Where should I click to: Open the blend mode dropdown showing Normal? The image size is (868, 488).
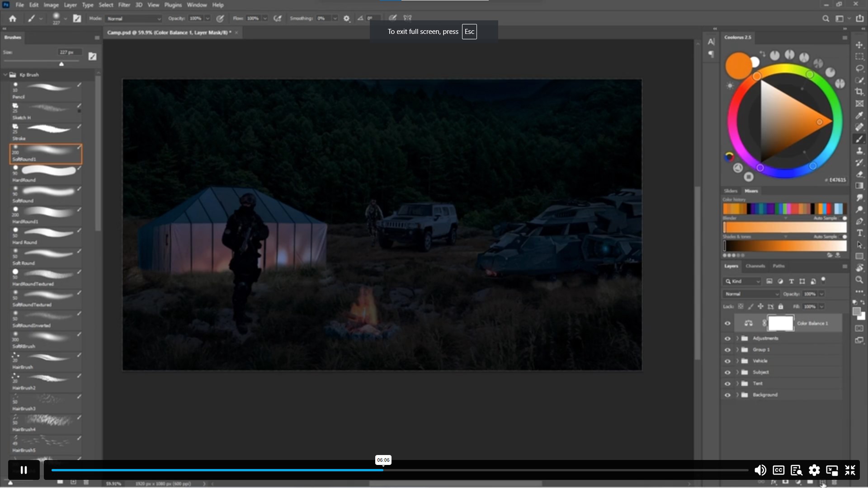coord(750,294)
